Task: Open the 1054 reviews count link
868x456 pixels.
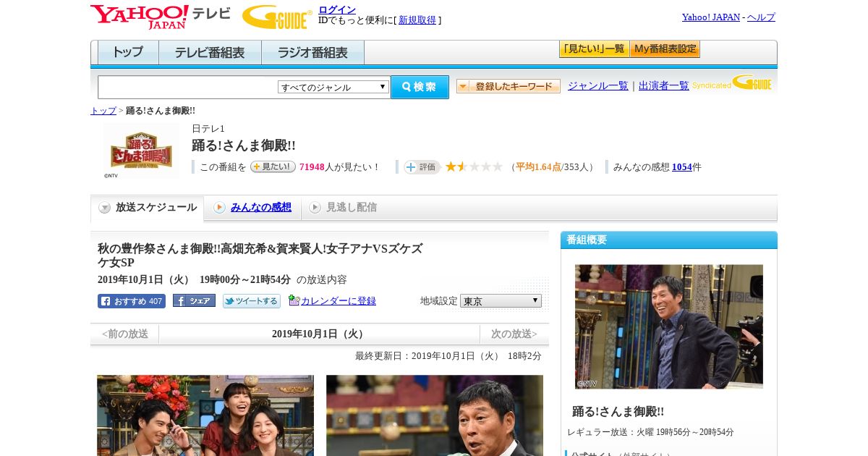Action: click(682, 167)
